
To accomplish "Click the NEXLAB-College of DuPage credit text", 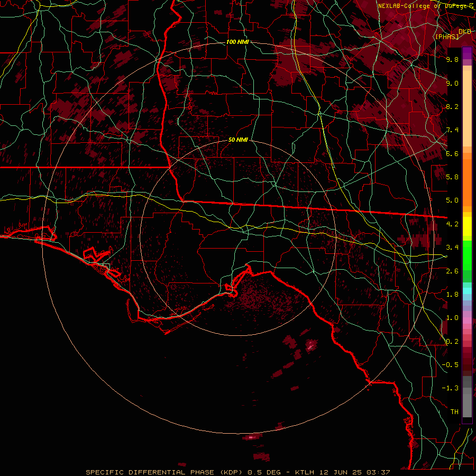I will pyautogui.click(x=426, y=6).
